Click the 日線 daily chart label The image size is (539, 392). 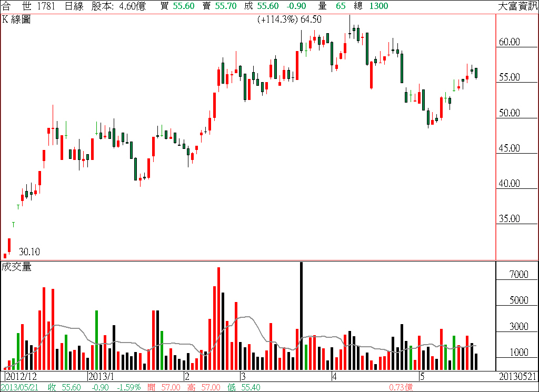pyautogui.click(x=74, y=6)
